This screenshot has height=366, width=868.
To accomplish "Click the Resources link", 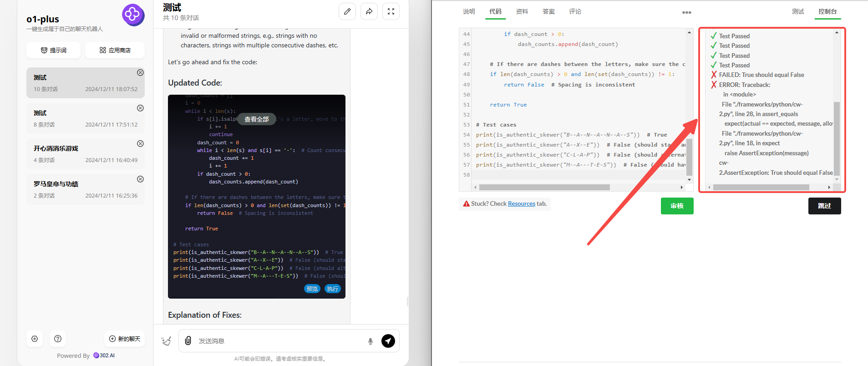I will coord(522,203).
